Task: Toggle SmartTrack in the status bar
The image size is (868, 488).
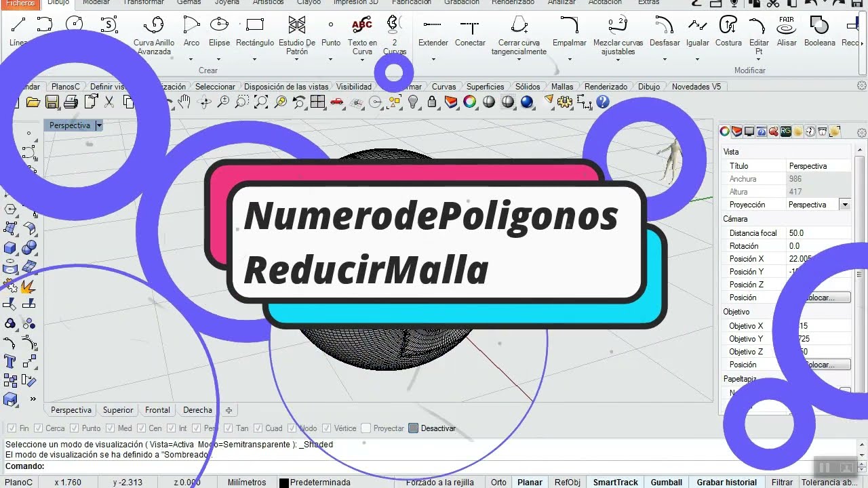Action: [615, 483]
